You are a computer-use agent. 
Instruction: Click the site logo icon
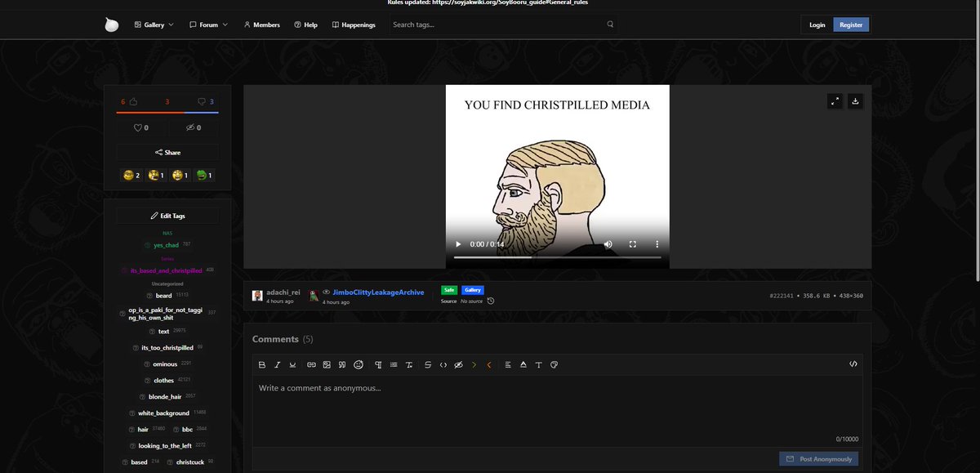point(112,25)
